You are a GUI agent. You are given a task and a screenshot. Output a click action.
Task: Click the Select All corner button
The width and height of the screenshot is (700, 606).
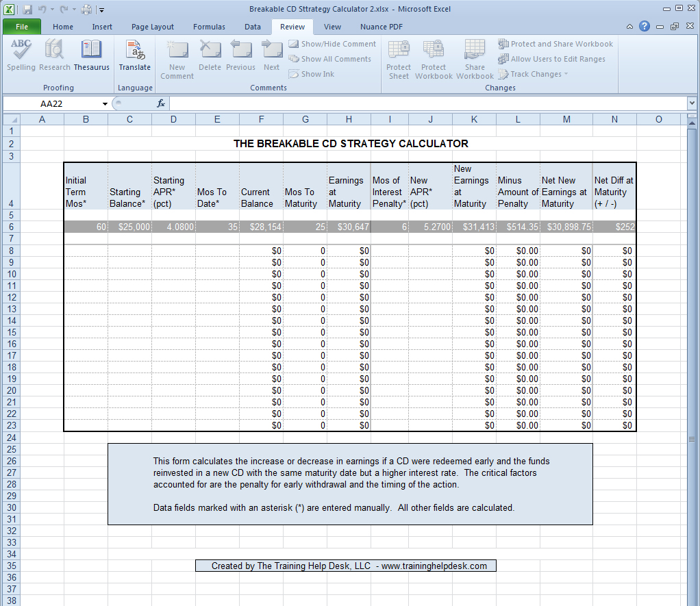click(x=12, y=119)
